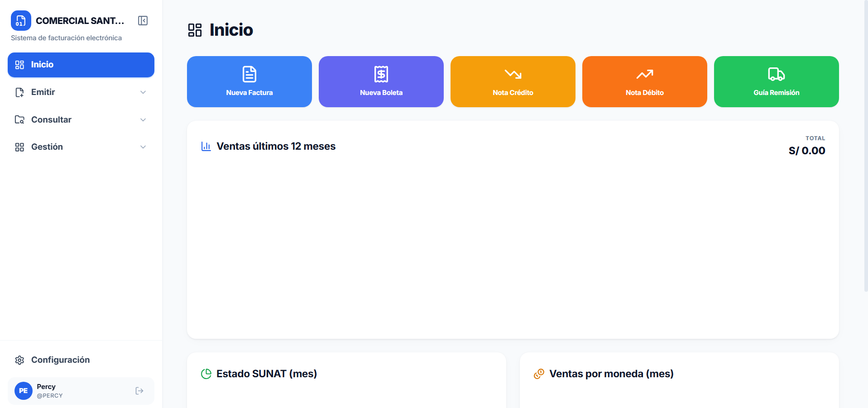Open the Consultar menu label
The height and width of the screenshot is (408, 868).
click(x=51, y=120)
